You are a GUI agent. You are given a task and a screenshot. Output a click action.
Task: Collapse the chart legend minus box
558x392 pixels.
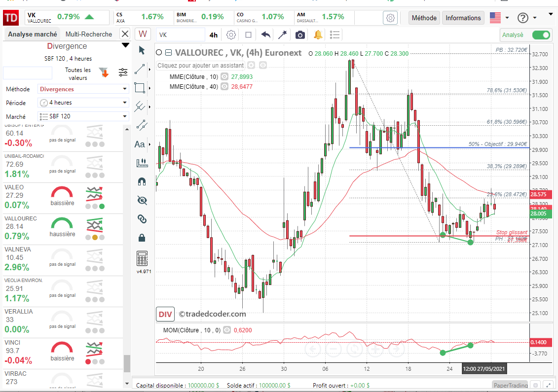coord(168,53)
